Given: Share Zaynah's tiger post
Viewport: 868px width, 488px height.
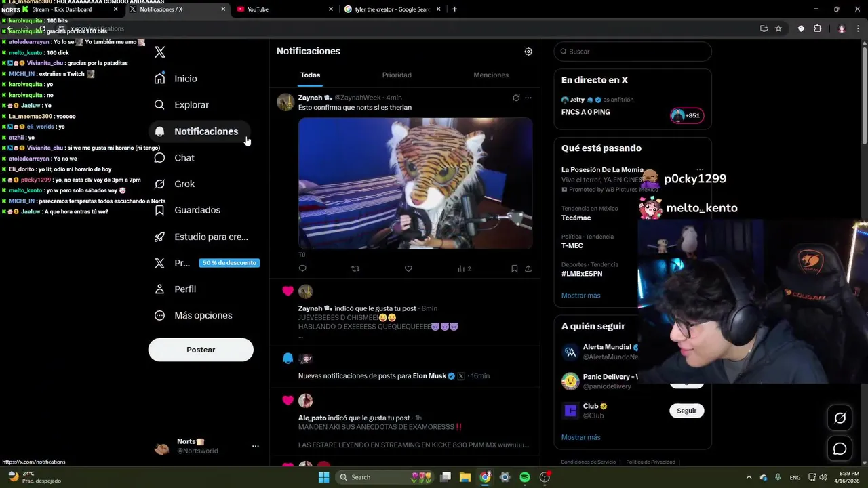Looking at the screenshot, I should point(528,269).
